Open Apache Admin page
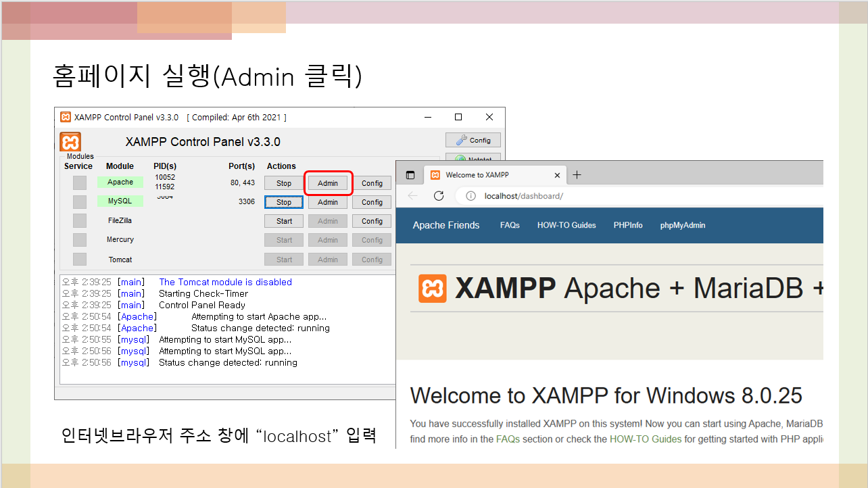The height and width of the screenshot is (488, 868). click(x=328, y=183)
